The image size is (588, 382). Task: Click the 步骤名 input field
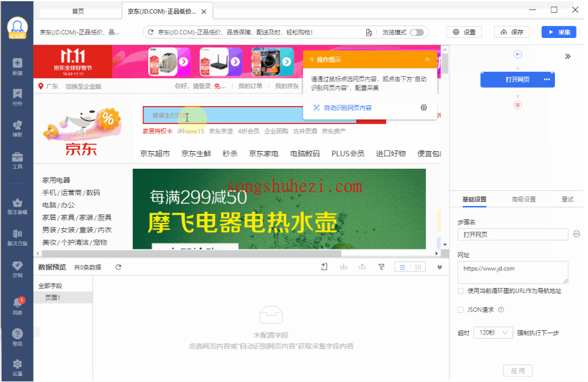(513, 234)
